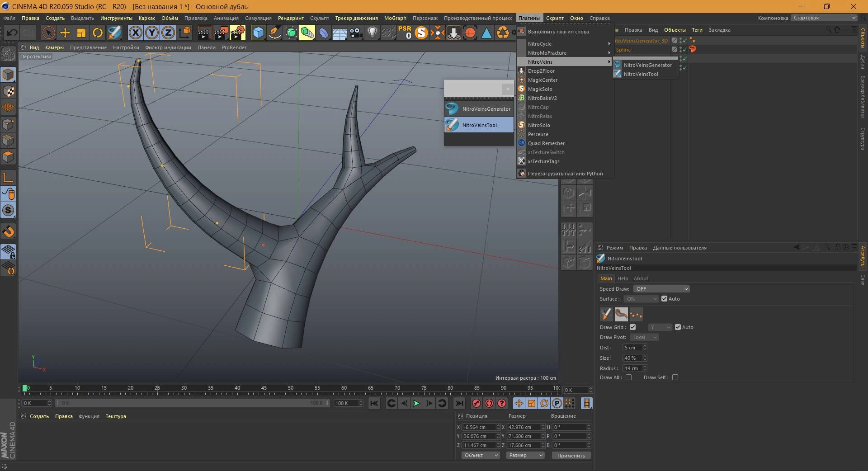This screenshot has height=471, width=868.
Task: Enable Polygons mode in left sidebar
Action: (x=8, y=157)
